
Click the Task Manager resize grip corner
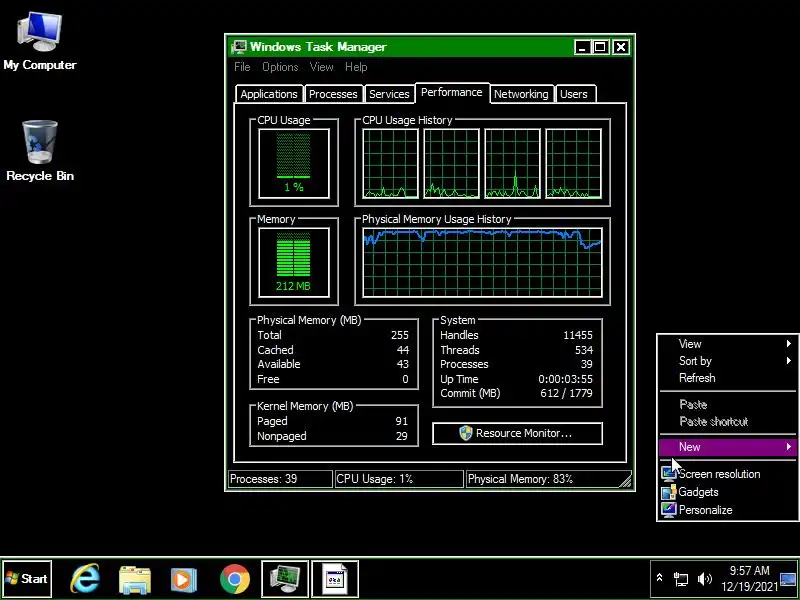tap(626, 481)
